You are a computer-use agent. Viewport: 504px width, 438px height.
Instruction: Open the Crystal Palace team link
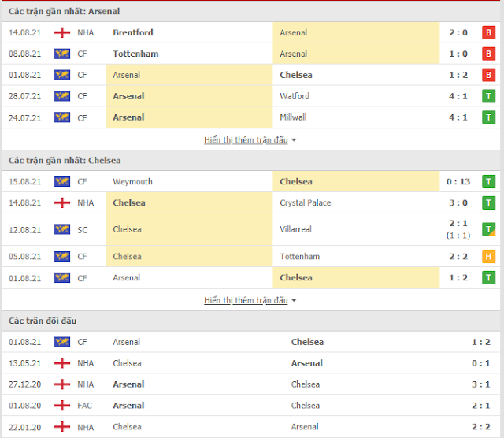(305, 203)
